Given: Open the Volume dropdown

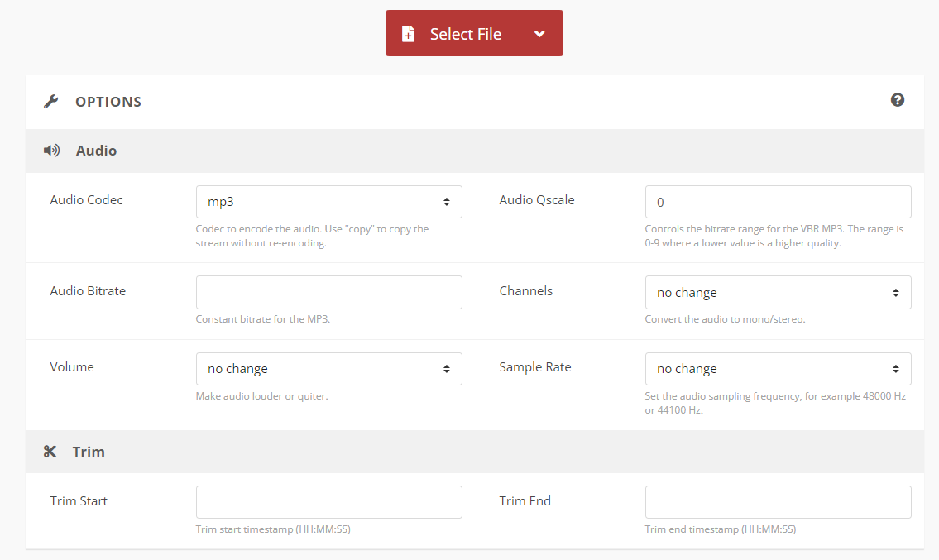Looking at the screenshot, I should tap(328, 369).
